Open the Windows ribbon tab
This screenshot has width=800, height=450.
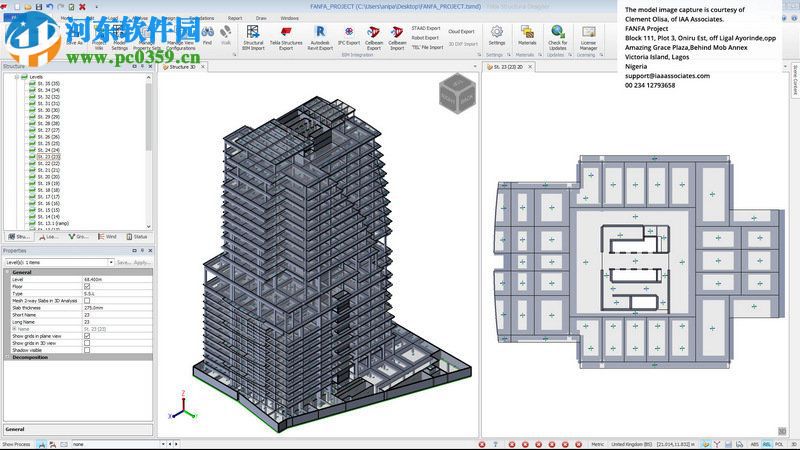tap(289, 18)
